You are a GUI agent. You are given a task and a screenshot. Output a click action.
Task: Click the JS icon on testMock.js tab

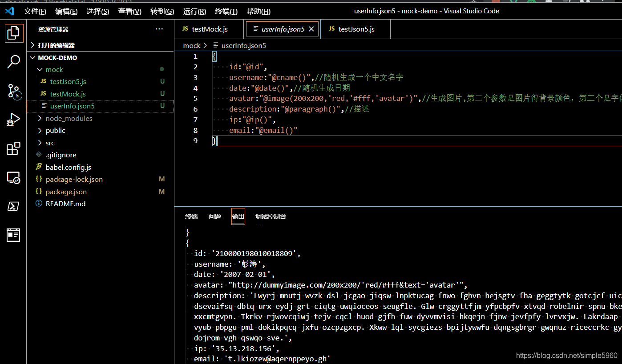point(185,29)
